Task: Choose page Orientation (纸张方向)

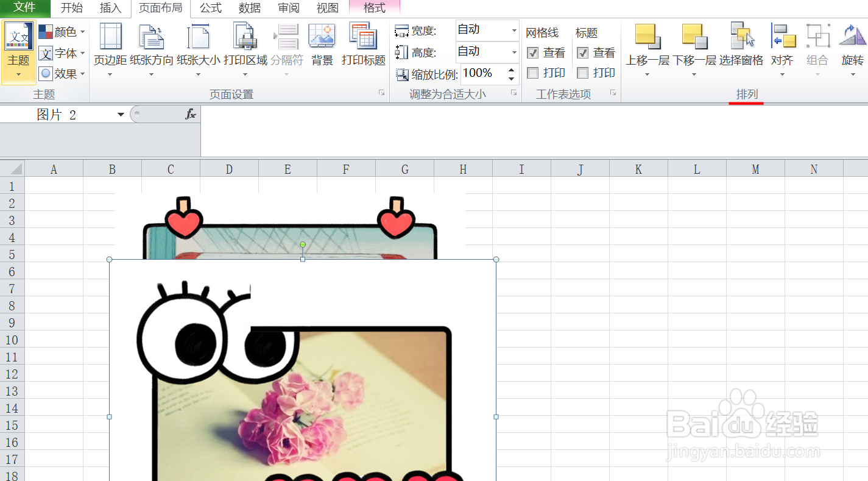Action: (151, 51)
